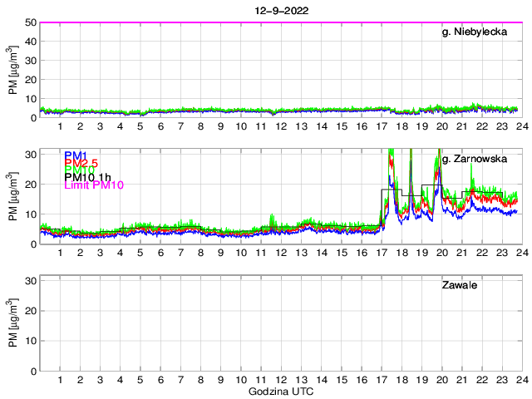Click the bottom chart's PM y-axis label
This screenshot has height=399, width=532.
13,324
